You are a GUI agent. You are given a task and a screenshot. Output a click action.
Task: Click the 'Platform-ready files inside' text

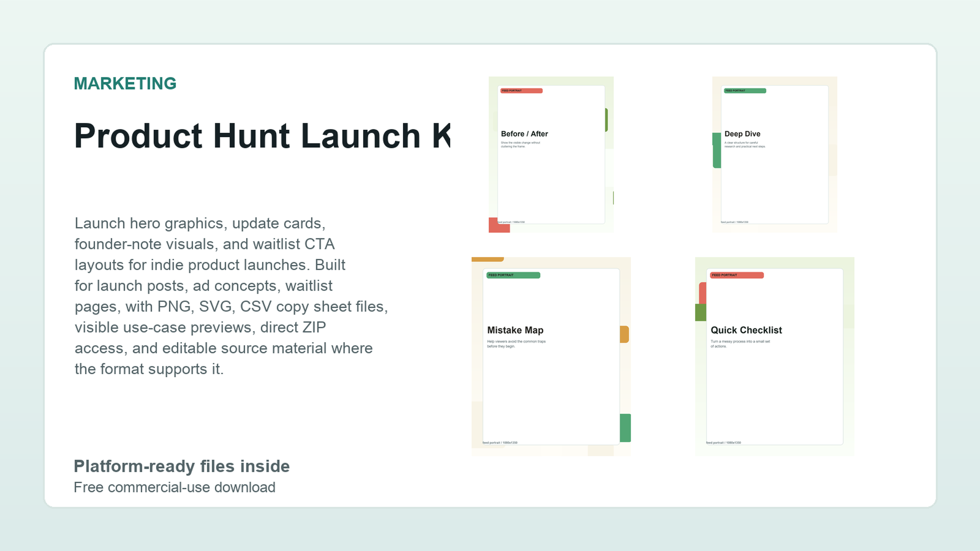tap(182, 466)
